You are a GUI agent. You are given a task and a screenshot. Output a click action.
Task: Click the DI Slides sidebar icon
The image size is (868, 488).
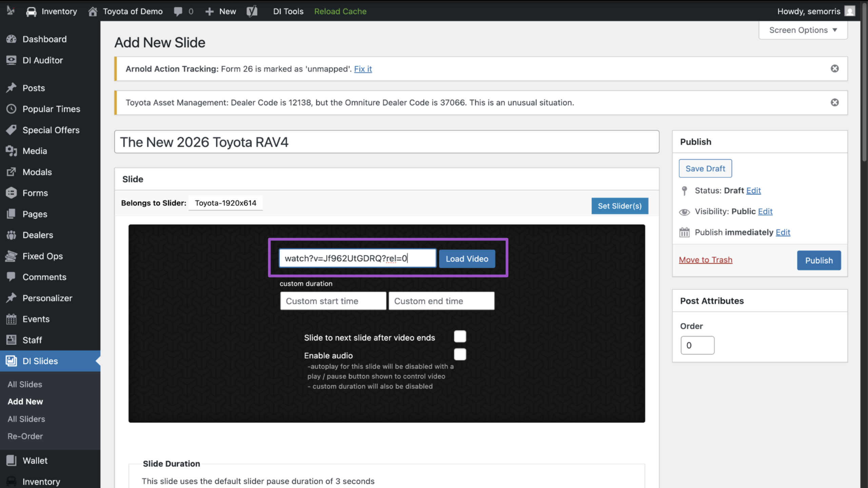11,361
